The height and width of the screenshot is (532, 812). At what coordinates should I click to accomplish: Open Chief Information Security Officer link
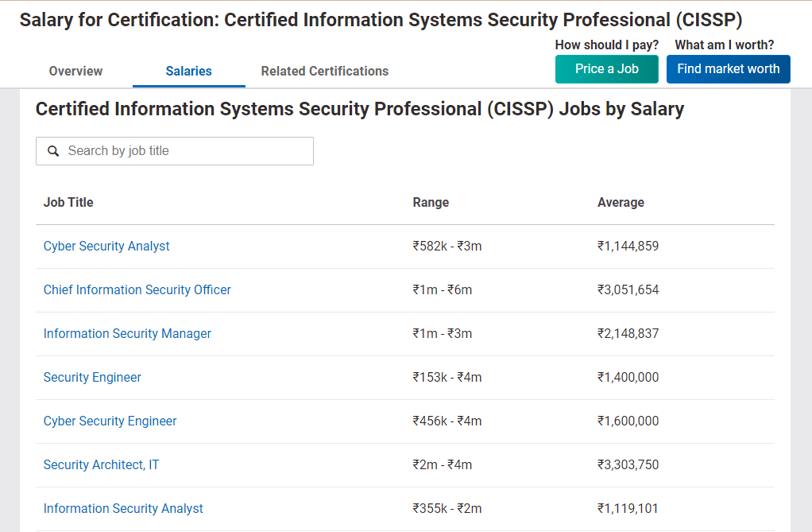tap(137, 290)
